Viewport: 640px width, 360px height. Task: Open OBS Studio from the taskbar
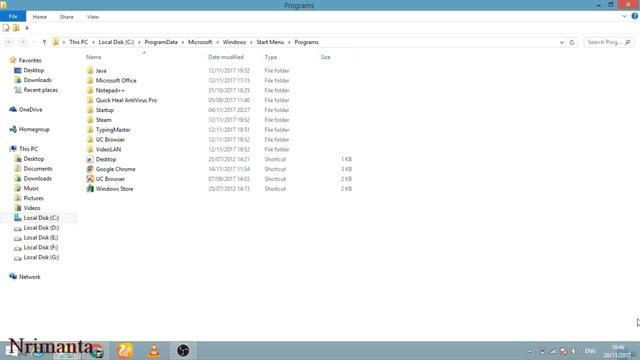click(183, 351)
